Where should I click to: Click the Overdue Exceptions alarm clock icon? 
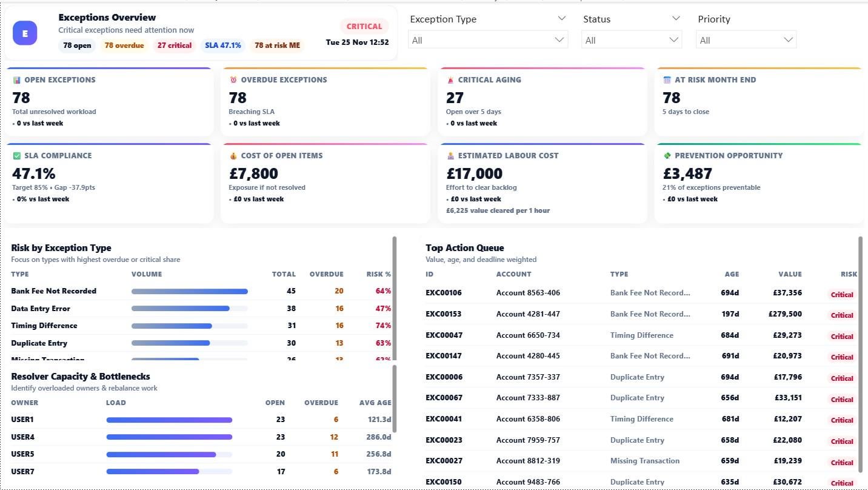233,80
